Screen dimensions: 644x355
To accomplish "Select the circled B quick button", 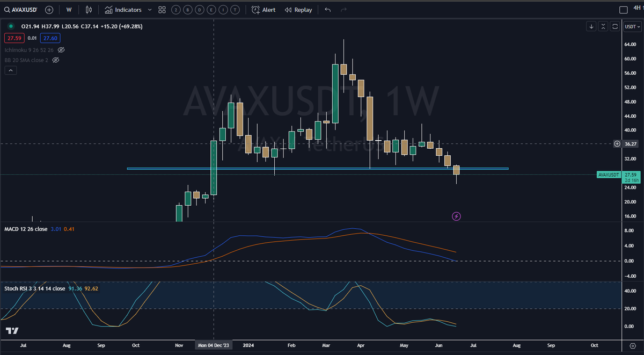I will pyautogui.click(x=188, y=10).
